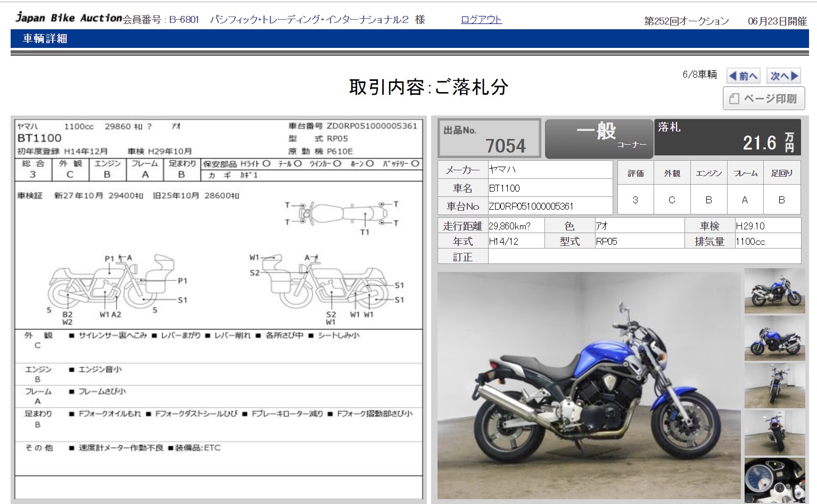Click the mileage value 29,860km?
817x504 pixels.
(x=509, y=226)
